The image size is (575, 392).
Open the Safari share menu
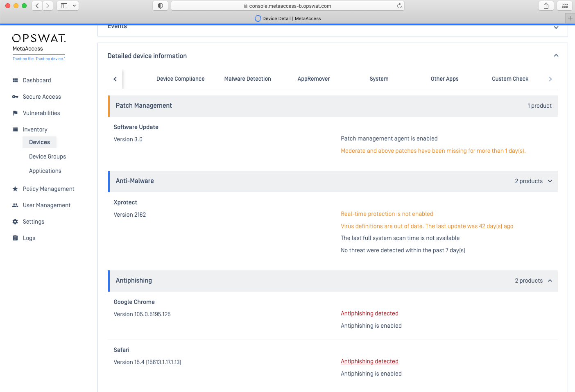pos(546,6)
